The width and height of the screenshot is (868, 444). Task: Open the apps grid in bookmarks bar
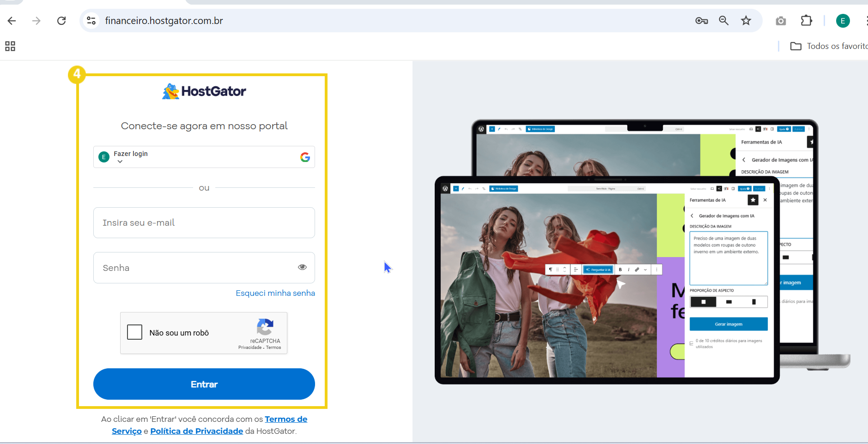tap(10, 46)
